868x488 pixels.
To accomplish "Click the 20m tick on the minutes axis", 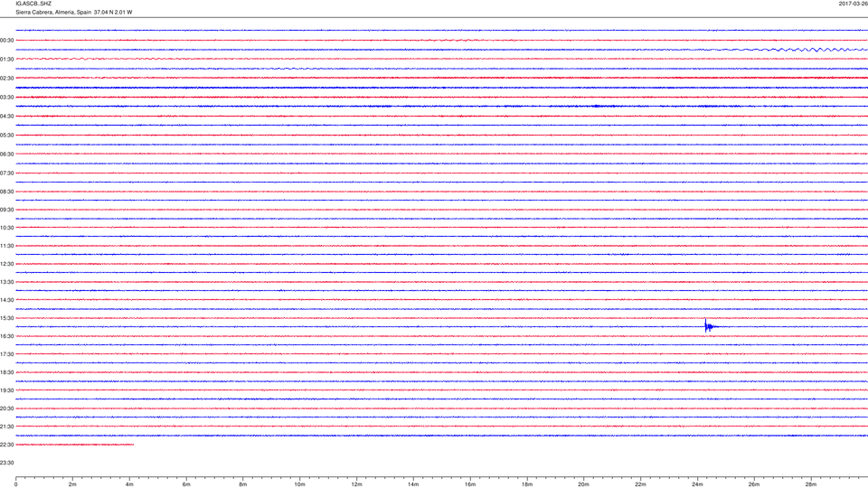I will click(583, 484).
